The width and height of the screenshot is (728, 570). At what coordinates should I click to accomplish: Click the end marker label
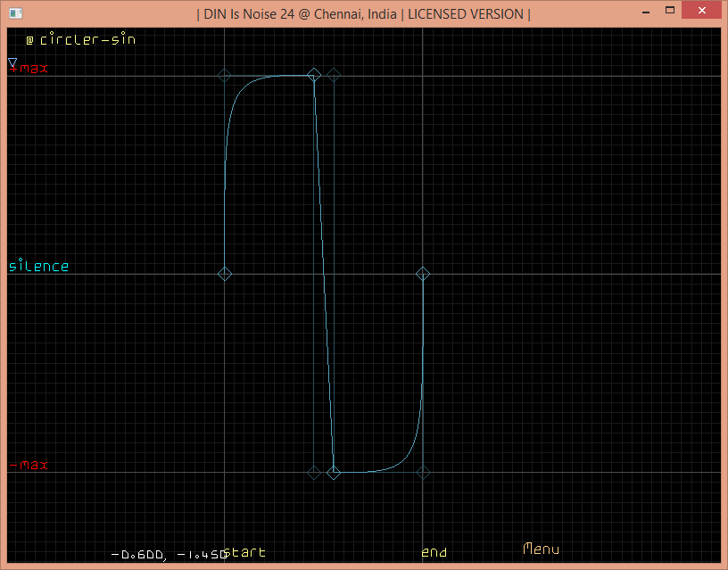[434, 553]
